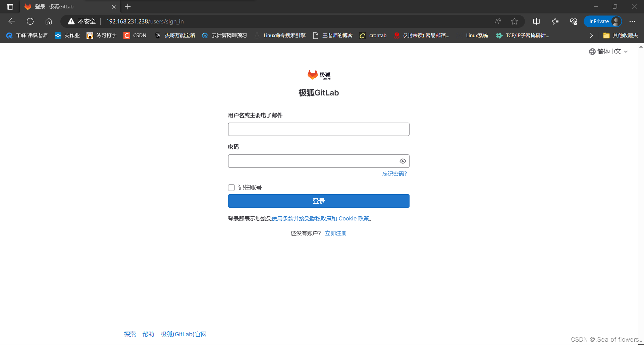644x345 pixels.
Task: Open crontab bookmark
Action: [x=373, y=36]
